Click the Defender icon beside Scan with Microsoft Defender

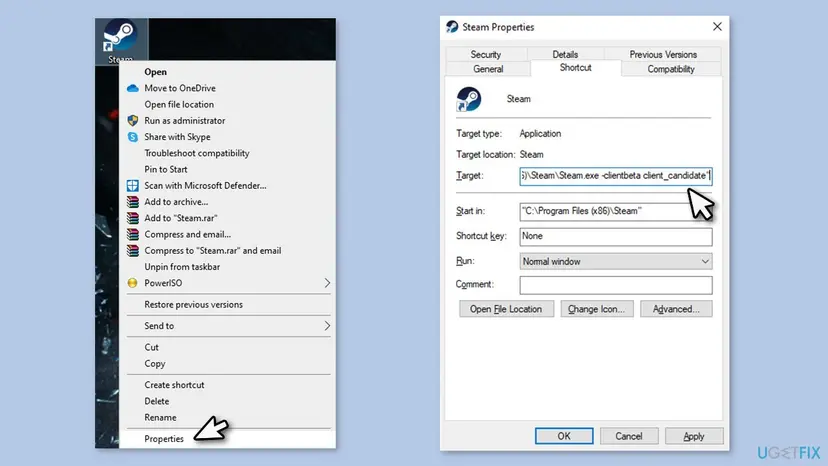click(133, 185)
